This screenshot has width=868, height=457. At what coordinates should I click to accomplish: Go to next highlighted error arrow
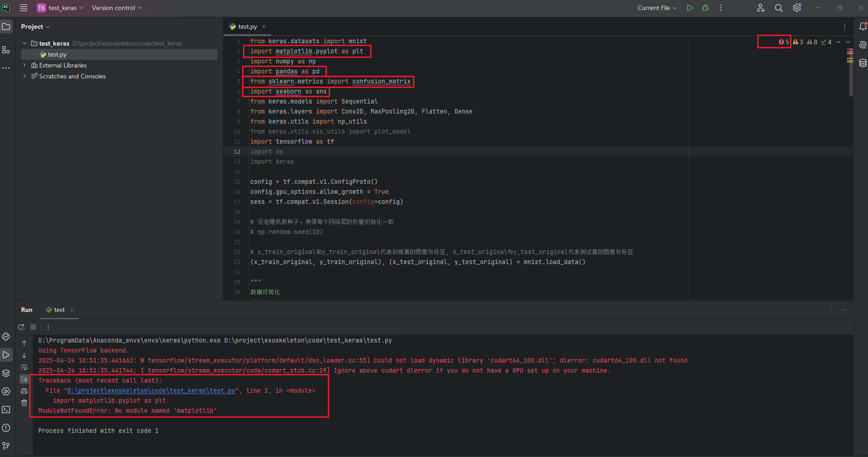pyautogui.click(x=848, y=42)
